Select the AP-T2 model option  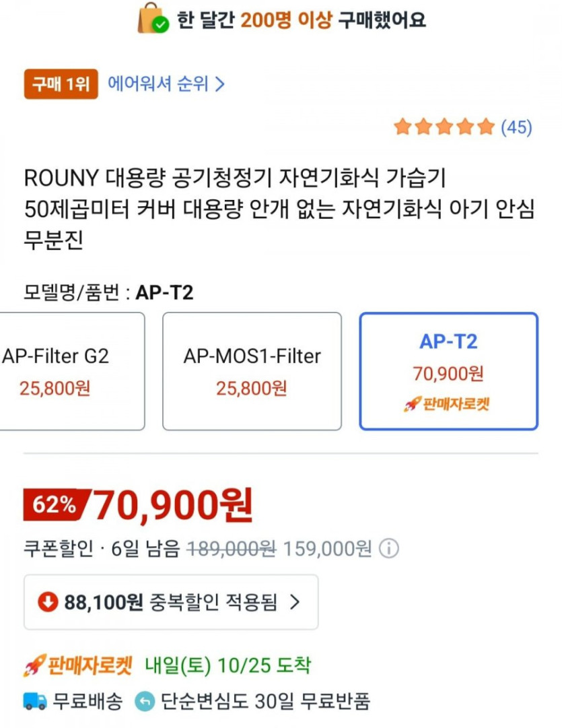[448, 371]
